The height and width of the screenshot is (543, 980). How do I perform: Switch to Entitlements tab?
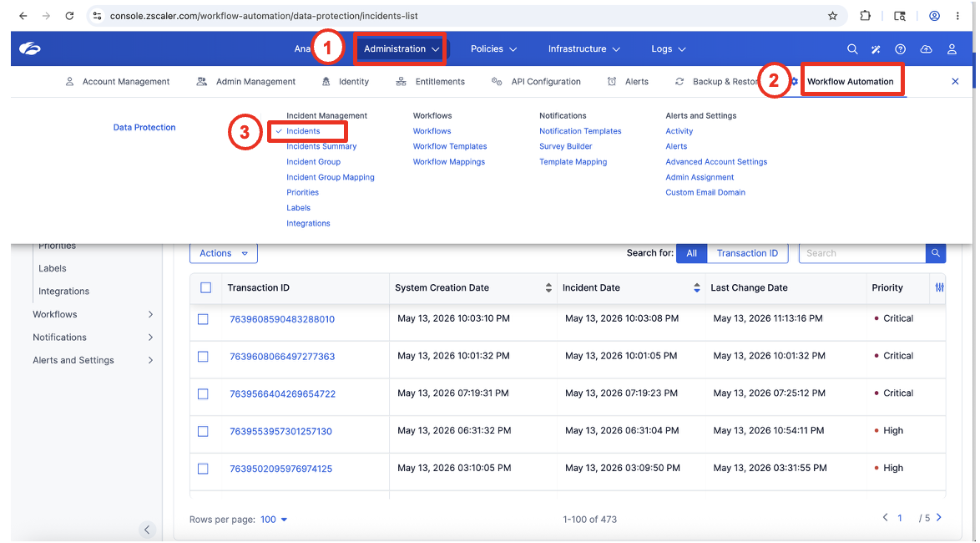[x=431, y=81]
